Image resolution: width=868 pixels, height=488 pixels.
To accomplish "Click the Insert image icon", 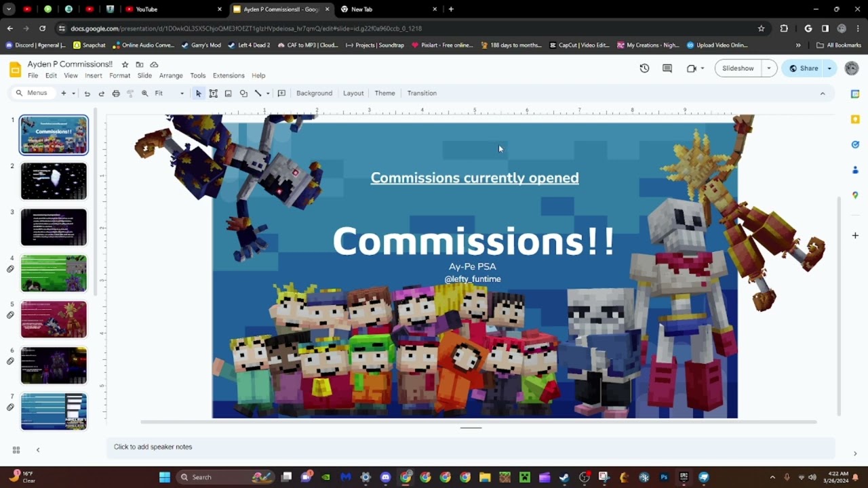I will (x=228, y=94).
